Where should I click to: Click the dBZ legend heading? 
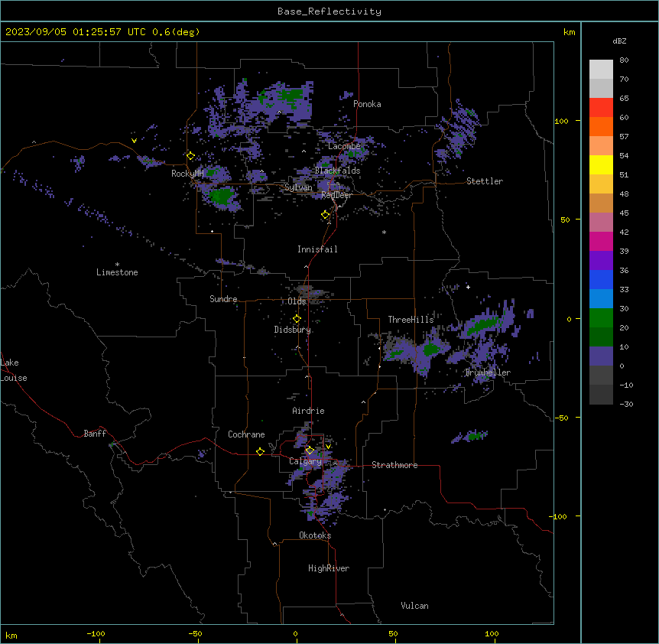619,41
